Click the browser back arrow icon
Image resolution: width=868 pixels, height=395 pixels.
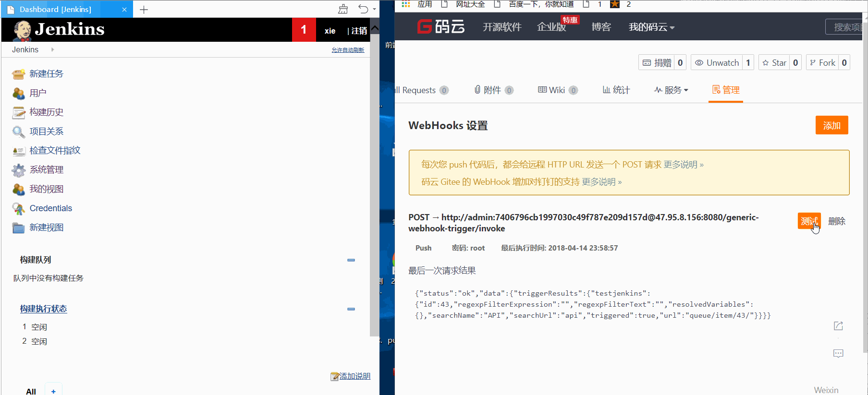click(x=363, y=9)
